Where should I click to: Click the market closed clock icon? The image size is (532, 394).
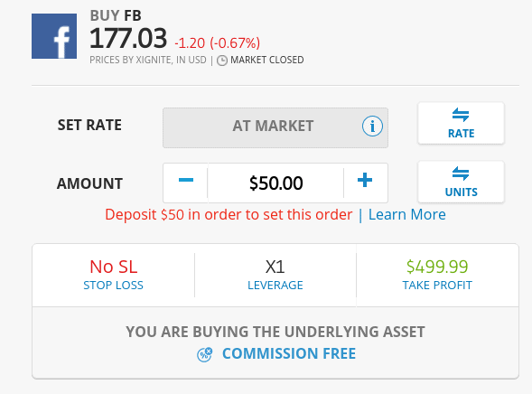222,61
